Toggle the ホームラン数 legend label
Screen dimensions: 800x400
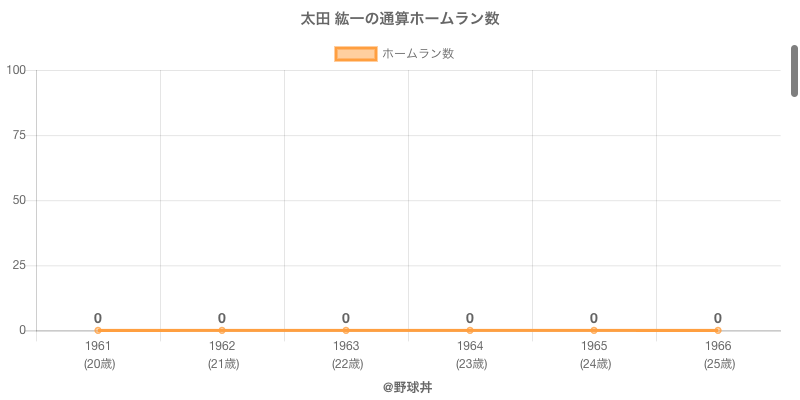tap(418, 54)
